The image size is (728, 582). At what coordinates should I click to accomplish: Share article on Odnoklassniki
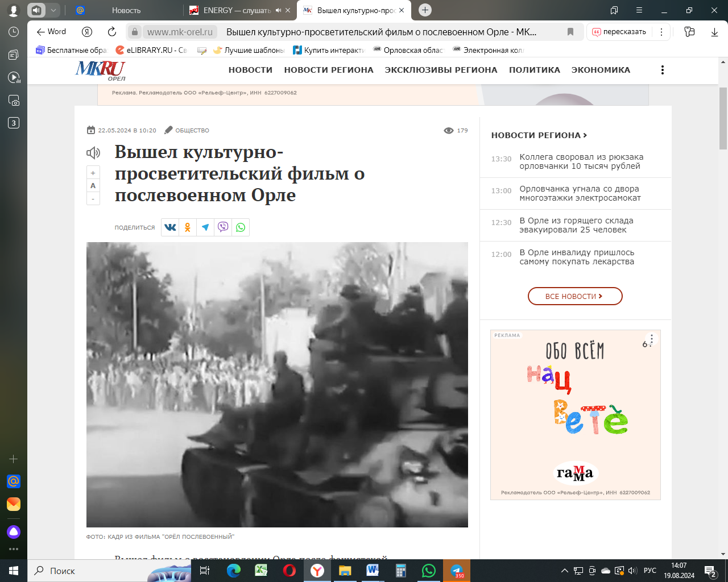point(188,227)
